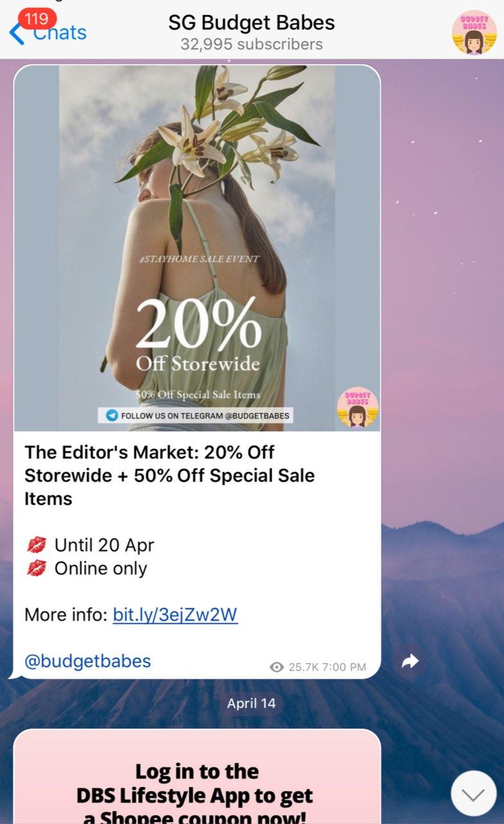Screen dimensions: 504x824
Task: Open SG Budget Babes channel avatar
Action: [x=474, y=33]
